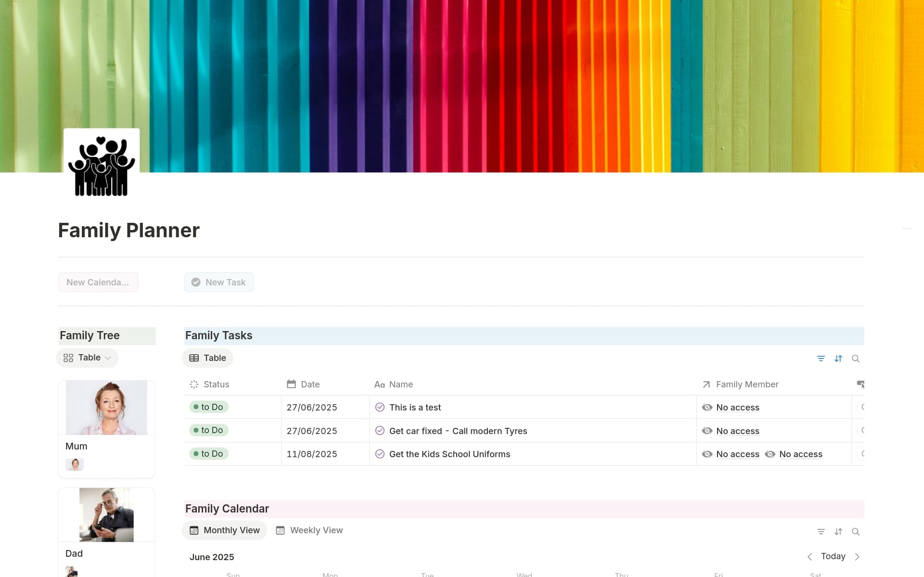Viewport: 924px width, 577px height.
Task: Toggle completion circle next to 'This is a test'
Action: pyautogui.click(x=380, y=407)
